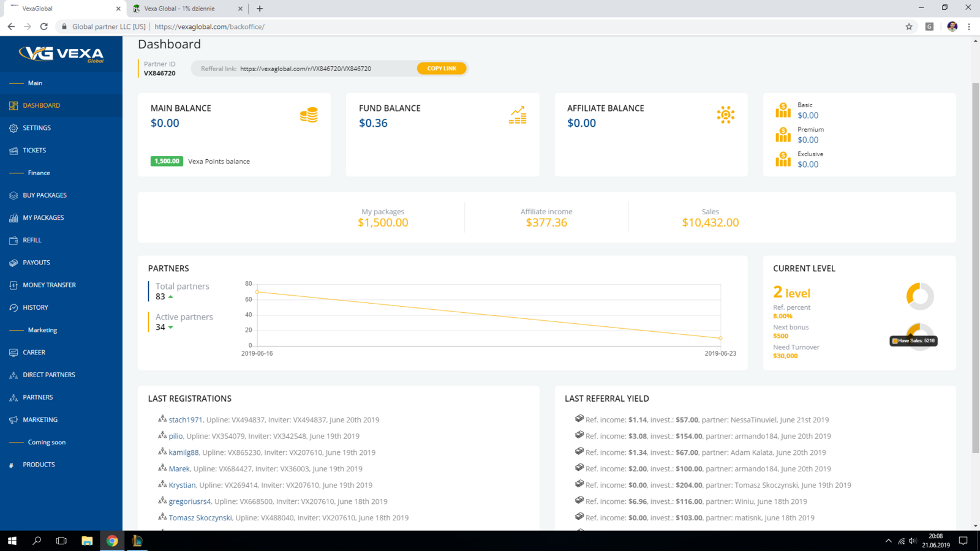
Task: Open pilio registration link
Action: 176,437
